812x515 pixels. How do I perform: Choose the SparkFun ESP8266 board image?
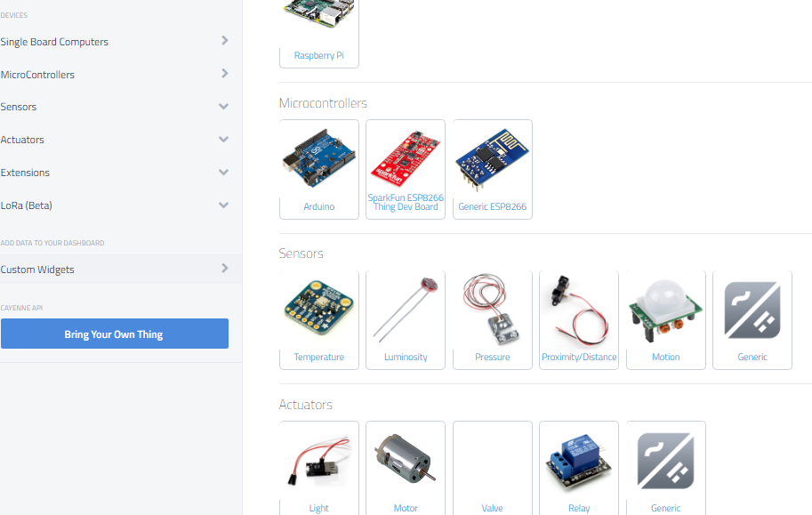[x=406, y=157]
